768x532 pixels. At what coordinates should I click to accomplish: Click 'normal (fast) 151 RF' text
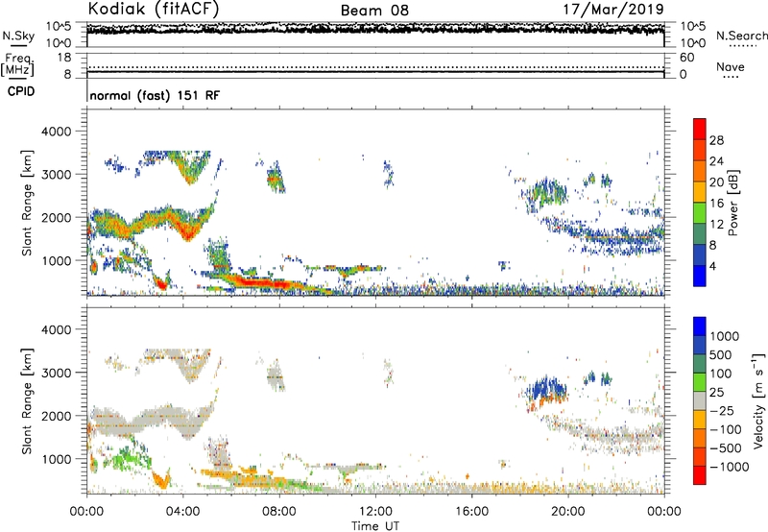[155, 95]
